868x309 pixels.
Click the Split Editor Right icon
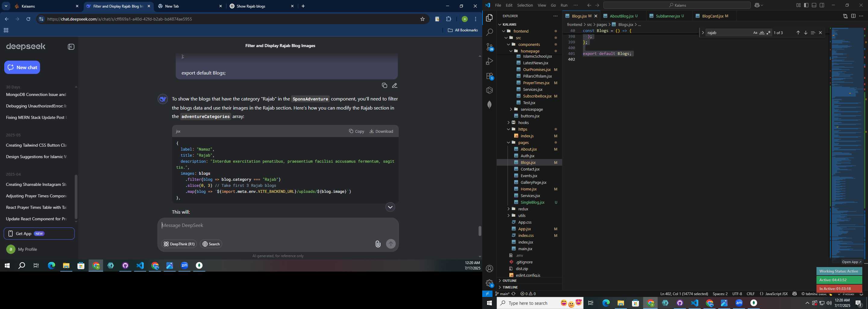(853, 16)
